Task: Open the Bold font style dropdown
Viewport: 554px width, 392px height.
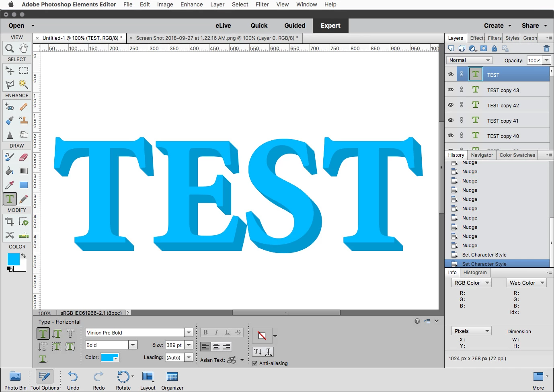Action: point(133,345)
